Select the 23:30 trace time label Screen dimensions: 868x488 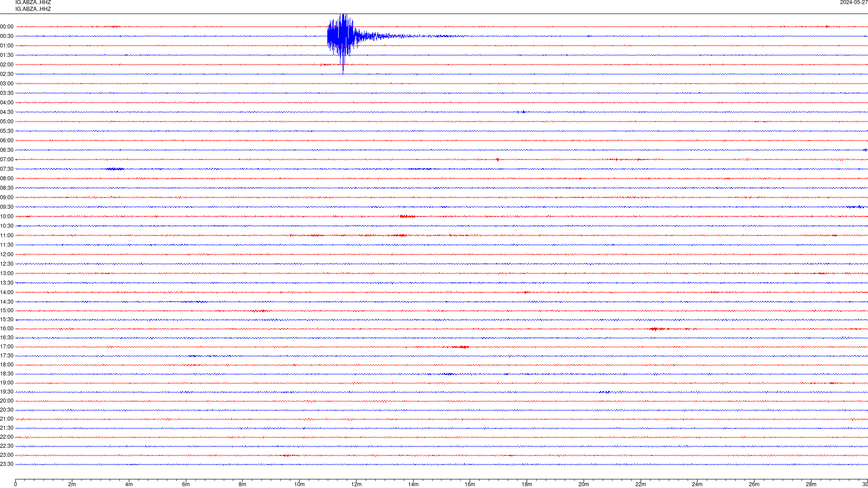(x=7, y=464)
